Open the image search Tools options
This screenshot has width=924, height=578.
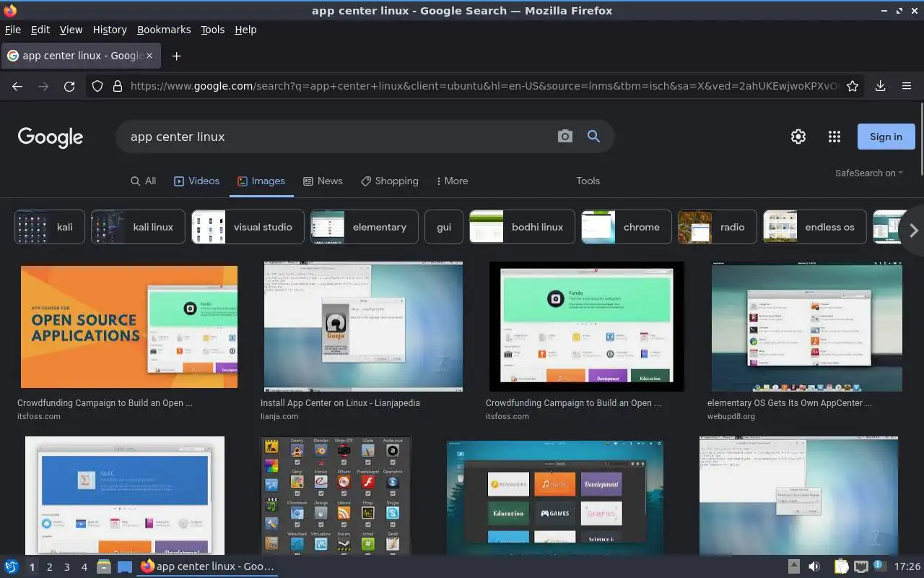(x=588, y=181)
